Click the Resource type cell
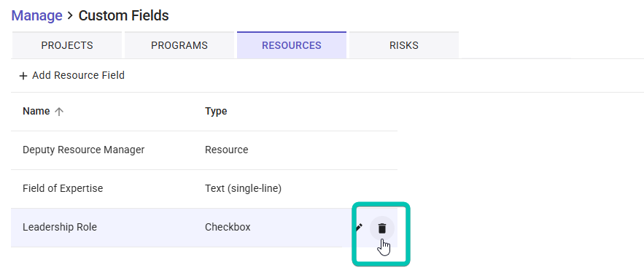This screenshot has width=644, height=278. click(x=226, y=150)
